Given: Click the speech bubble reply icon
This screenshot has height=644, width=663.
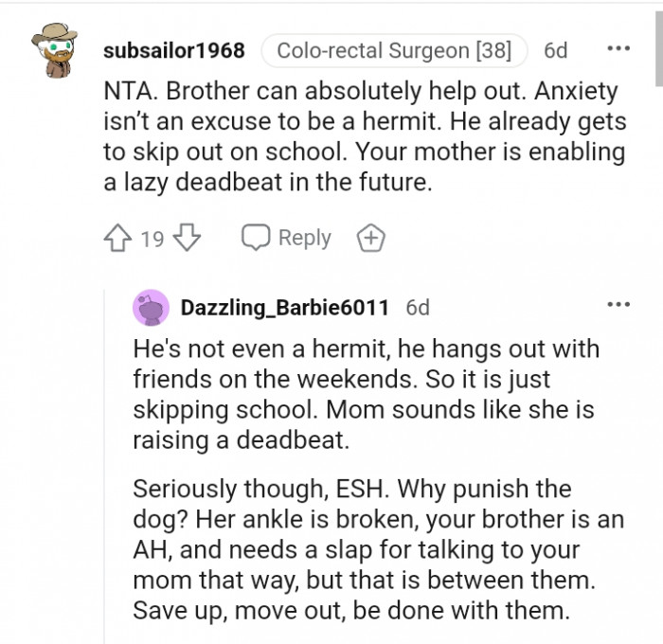Looking at the screenshot, I should pos(256,238).
